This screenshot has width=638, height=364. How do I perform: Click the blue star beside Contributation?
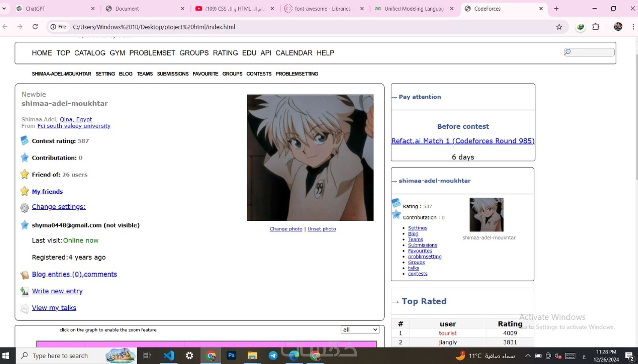[24, 158]
